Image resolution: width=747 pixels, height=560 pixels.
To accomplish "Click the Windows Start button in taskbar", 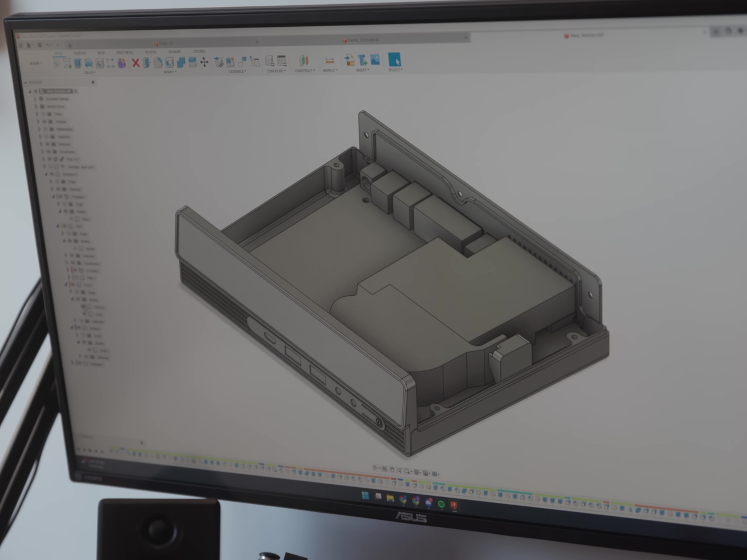I will point(365,496).
